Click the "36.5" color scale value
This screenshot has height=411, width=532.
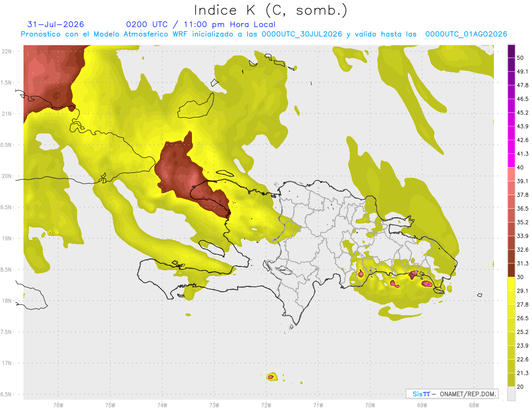coord(523,208)
